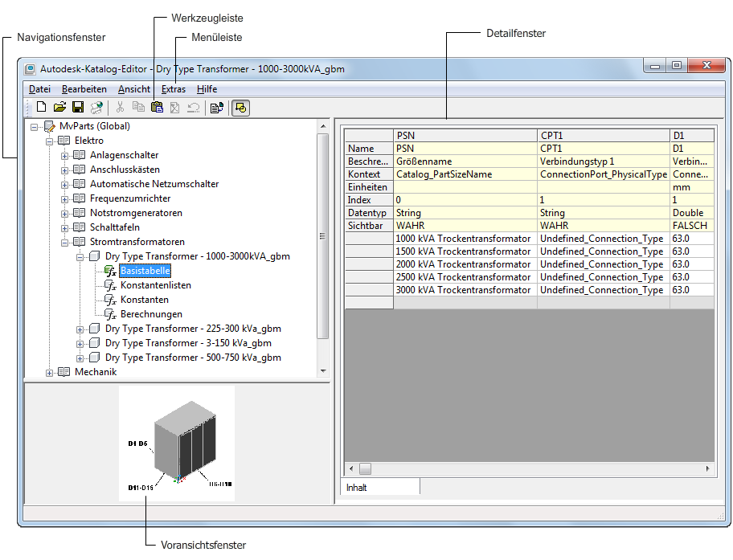This screenshot has height=560, width=733.
Task: Open the Extras menu
Action: (x=174, y=89)
